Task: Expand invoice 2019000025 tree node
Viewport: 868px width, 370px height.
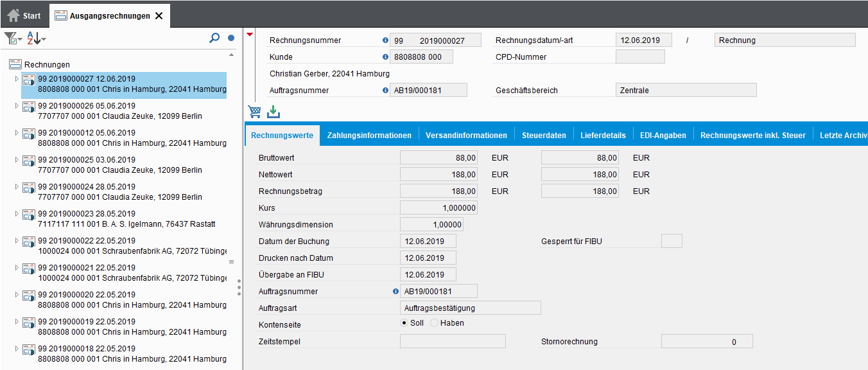Action: [17, 159]
